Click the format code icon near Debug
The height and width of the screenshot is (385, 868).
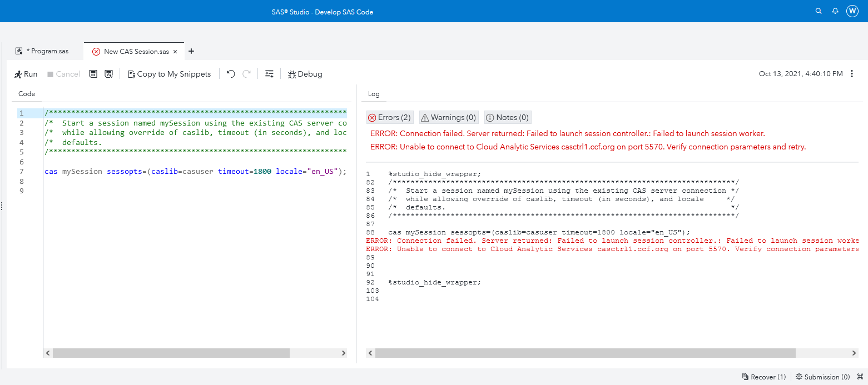[269, 73]
